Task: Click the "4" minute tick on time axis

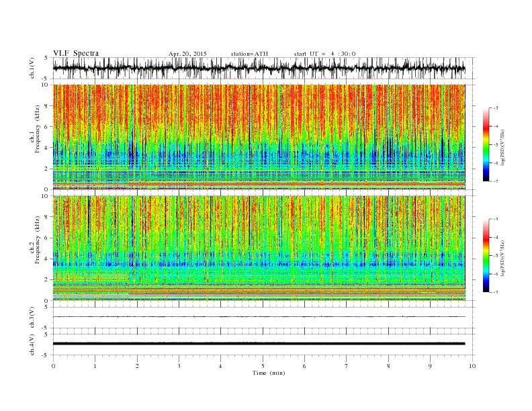Action: [x=220, y=366]
